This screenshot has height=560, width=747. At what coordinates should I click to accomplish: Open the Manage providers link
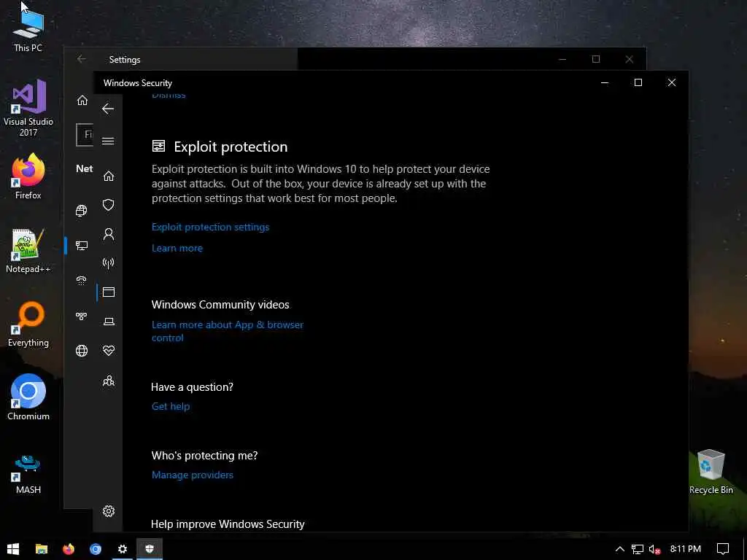point(193,475)
